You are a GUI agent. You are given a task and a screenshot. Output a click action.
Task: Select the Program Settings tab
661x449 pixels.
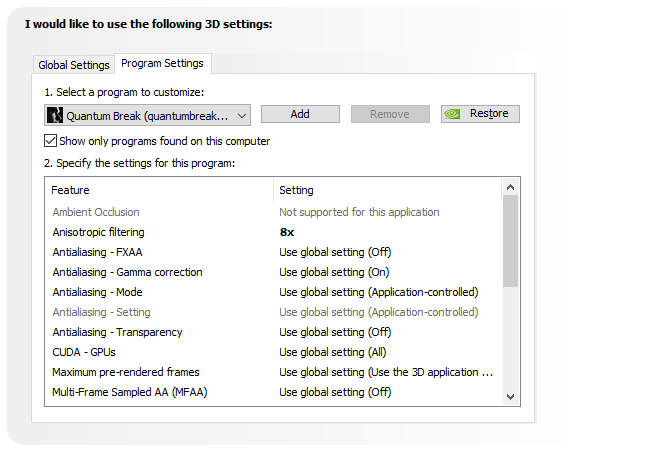click(162, 64)
